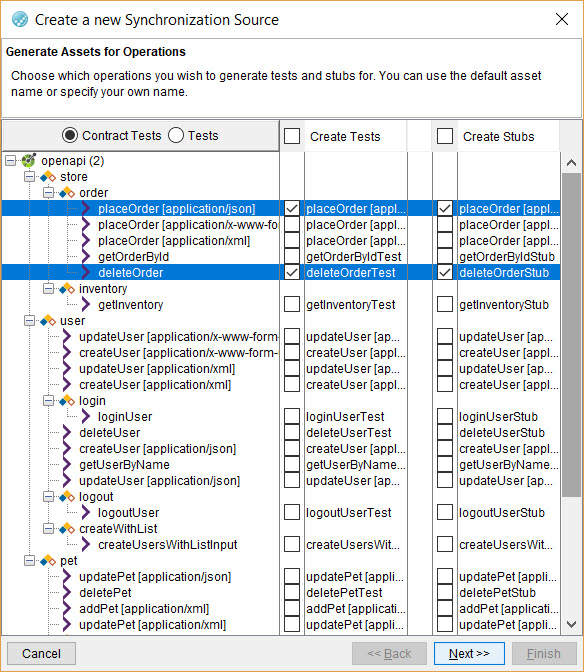Select the Tests radio button
This screenshot has height=672, width=584.
(176, 135)
